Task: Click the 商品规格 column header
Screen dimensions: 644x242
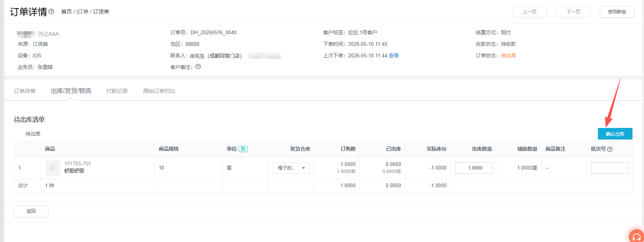Action: tap(169, 149)
